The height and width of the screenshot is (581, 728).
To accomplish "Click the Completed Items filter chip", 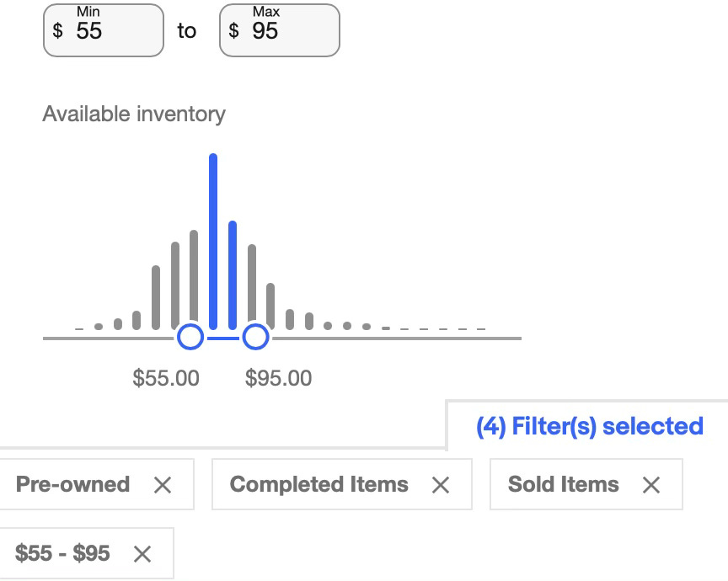I will tap(342, 484).
